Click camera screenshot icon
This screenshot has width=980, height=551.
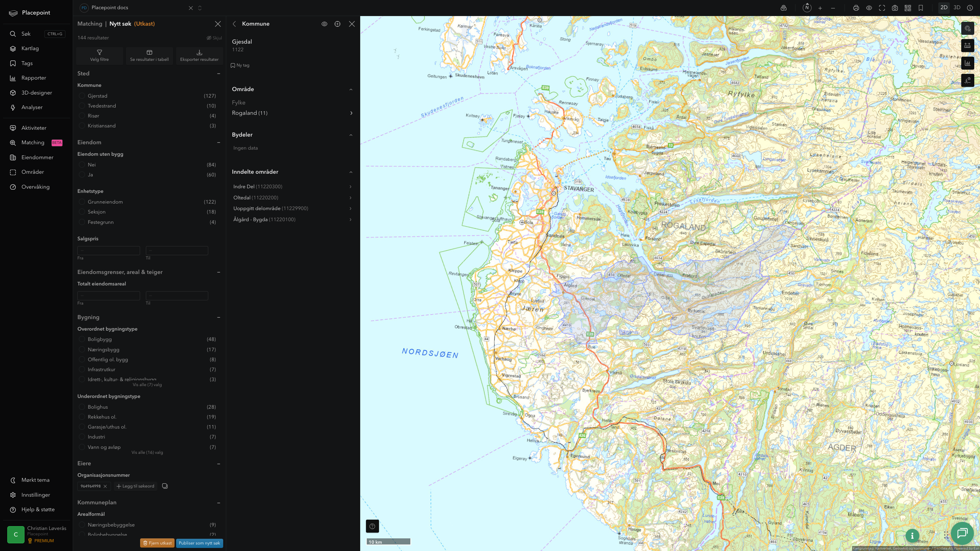(x=895, y=8)
